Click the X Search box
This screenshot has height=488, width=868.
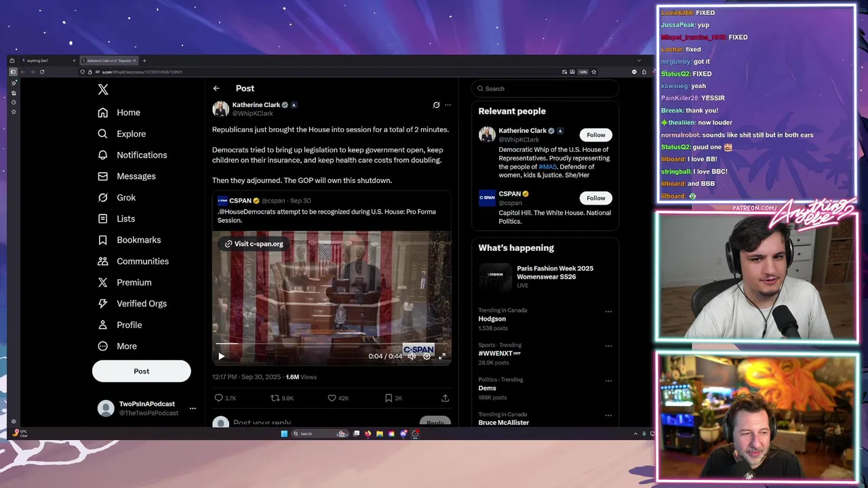pos(546,89)
